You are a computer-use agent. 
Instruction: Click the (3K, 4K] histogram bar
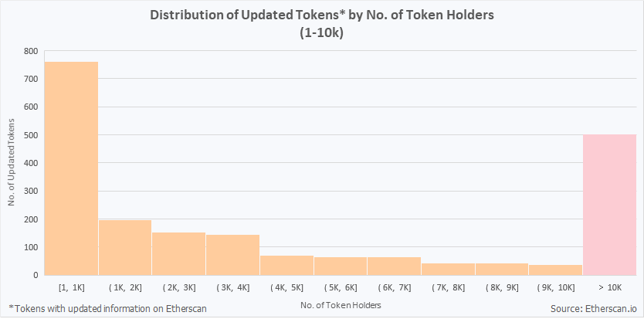[x=232, y=254]
